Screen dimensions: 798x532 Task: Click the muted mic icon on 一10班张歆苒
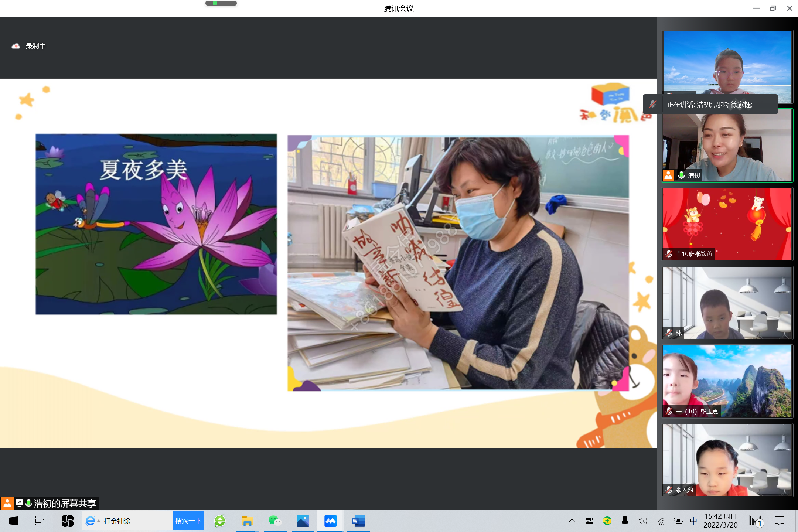point(669,254)
